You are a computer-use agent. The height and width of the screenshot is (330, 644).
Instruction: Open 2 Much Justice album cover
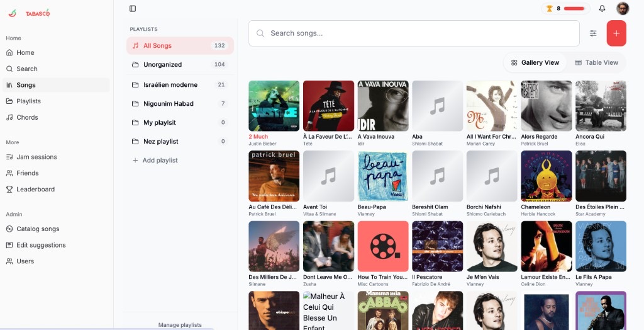tap(274, 106)
